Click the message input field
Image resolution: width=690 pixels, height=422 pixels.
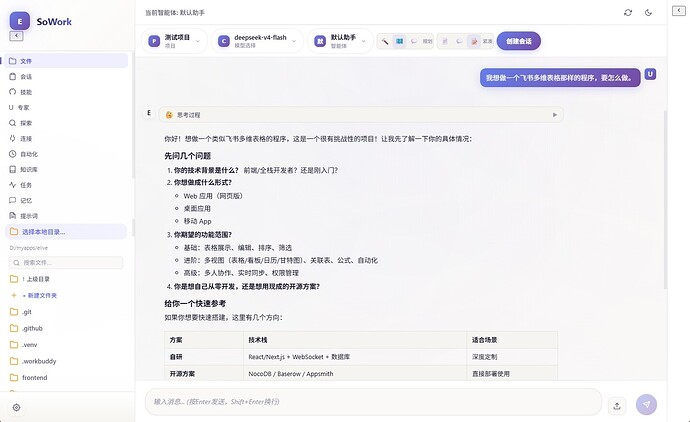[373, 401]
